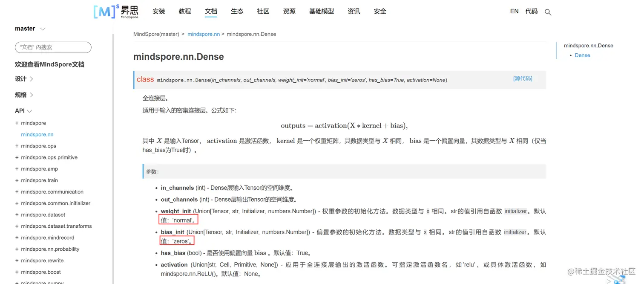644x284 pixels.
Task: Open the search magnifier icon
Action: [548, 12]
